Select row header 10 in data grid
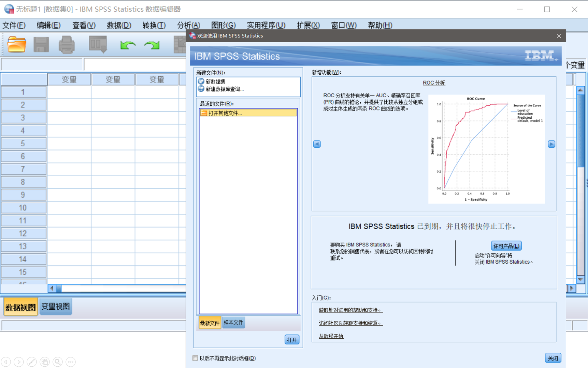Viewport: 588px width, 368px height. 23,208
